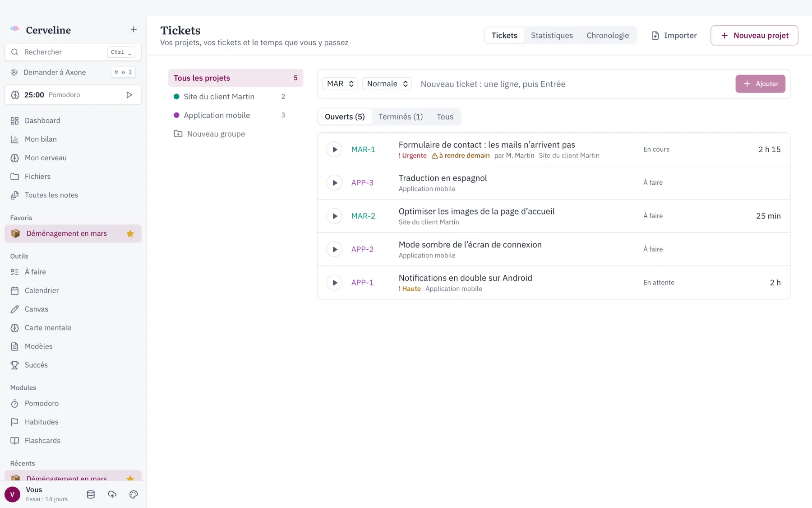The width and height of the screenshot is (812, 508).
Task: Open Demander à Axone assistant
Action: point(73,72)
